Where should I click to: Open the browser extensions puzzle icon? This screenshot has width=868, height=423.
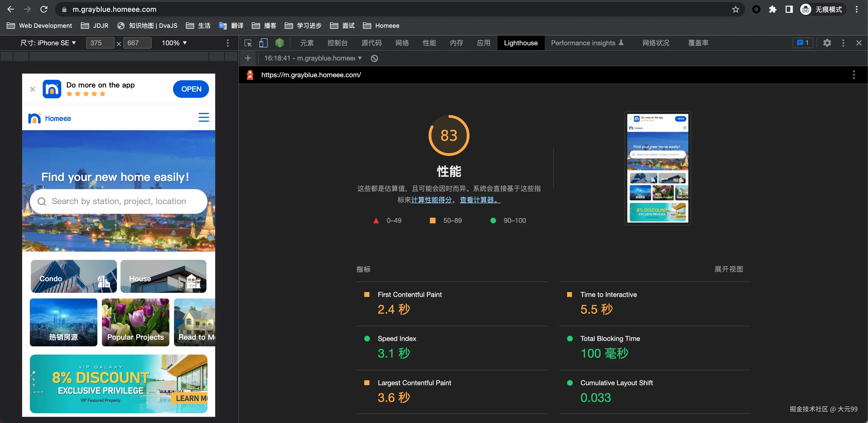pyautogui.click(x=772, y=10)
